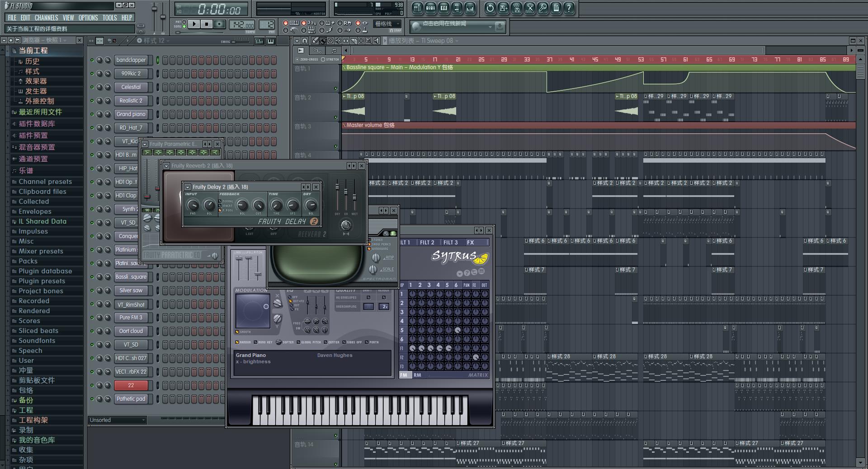Open the playlist options menu arrow
The image size is (868, 469).
tap(297, 41)
